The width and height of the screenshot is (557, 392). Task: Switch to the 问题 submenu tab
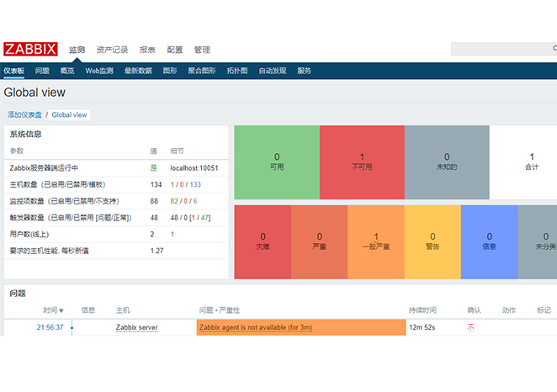[42, 71]
